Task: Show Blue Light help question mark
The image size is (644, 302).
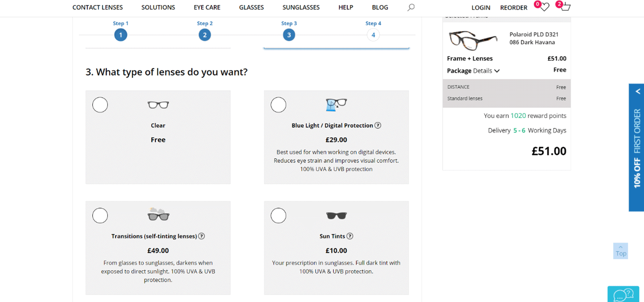Action: (378, 125)
